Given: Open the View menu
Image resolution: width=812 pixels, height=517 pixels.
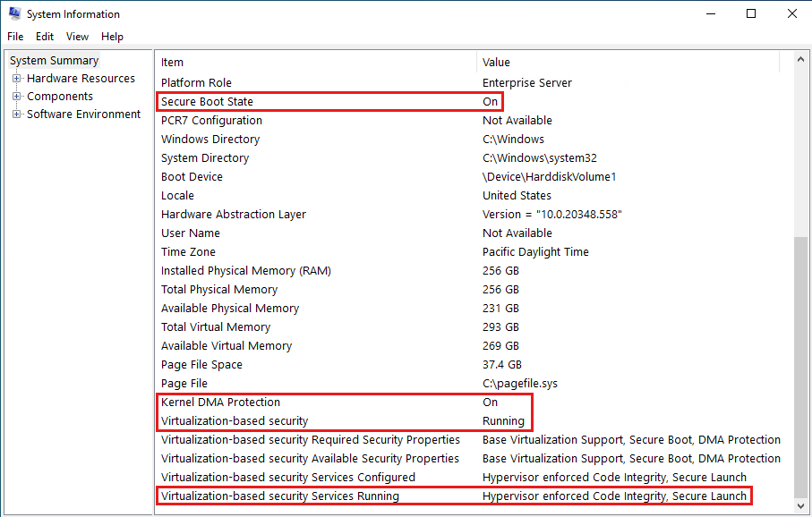Looking at the screenshot, I should click(x=78, y=37).
